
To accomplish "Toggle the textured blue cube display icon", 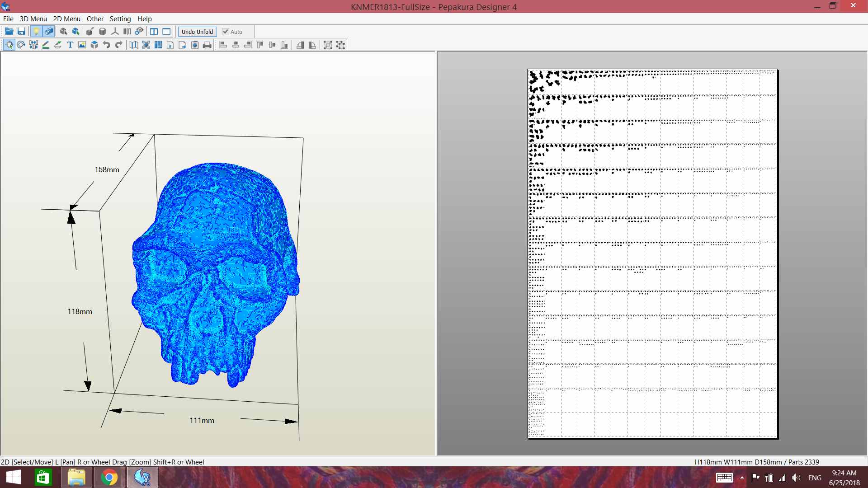I will tap(48, 32).
